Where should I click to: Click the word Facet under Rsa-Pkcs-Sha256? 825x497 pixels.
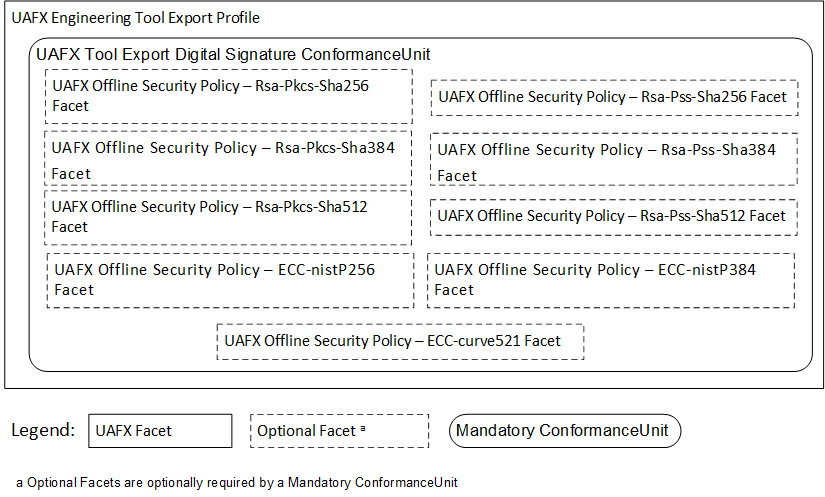click(71, 106)
